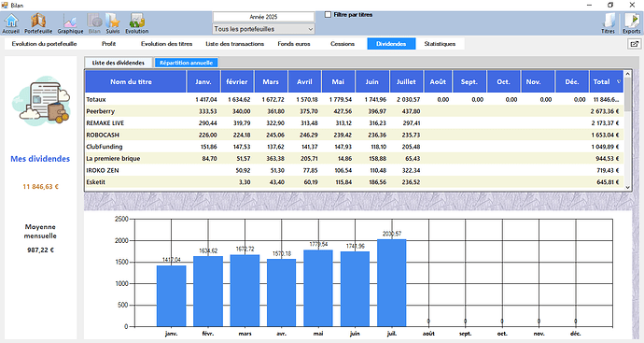Image resolution: width=644 pixels, height=343 pixels.
Task: Click the pop-out window icon
Action: [x=634, y=44]
